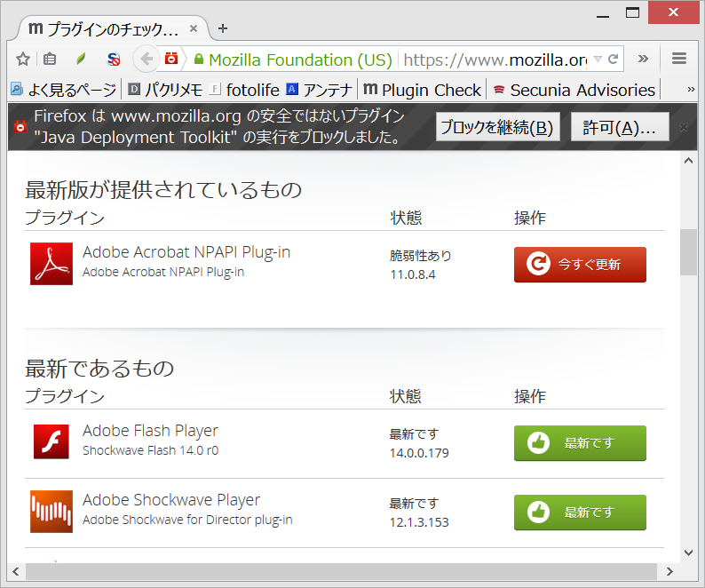Click 今すぐ更新 update button
Viewport: 705px width, 588px height.
click(580, 264)
